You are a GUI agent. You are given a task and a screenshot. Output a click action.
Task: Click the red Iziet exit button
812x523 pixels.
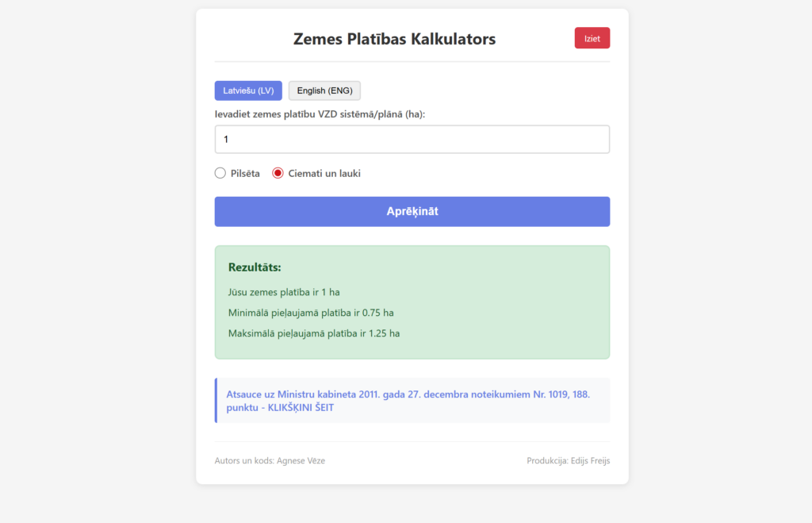point(592,38)
